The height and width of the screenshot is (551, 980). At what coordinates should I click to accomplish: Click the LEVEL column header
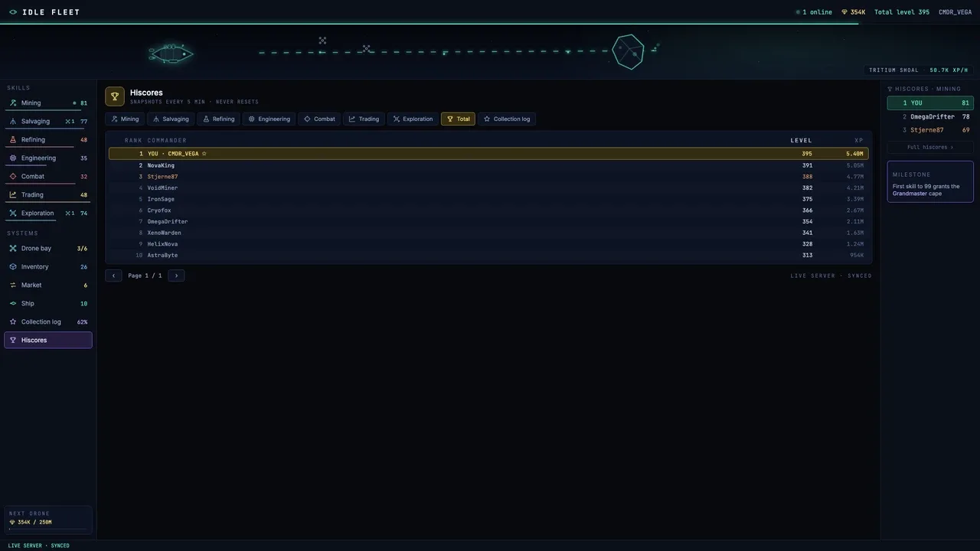click(x=802, y=141)
